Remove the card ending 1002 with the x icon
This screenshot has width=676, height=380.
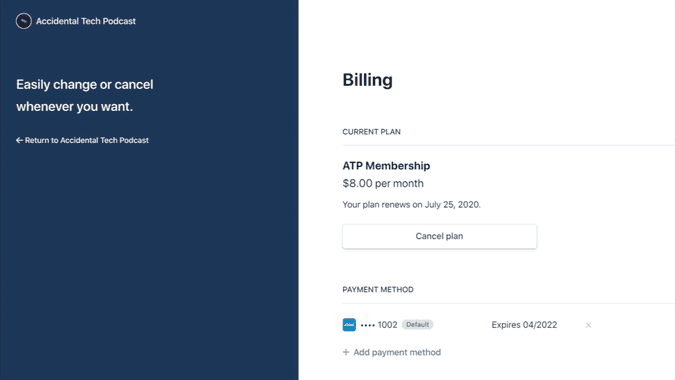click(588, 325)
